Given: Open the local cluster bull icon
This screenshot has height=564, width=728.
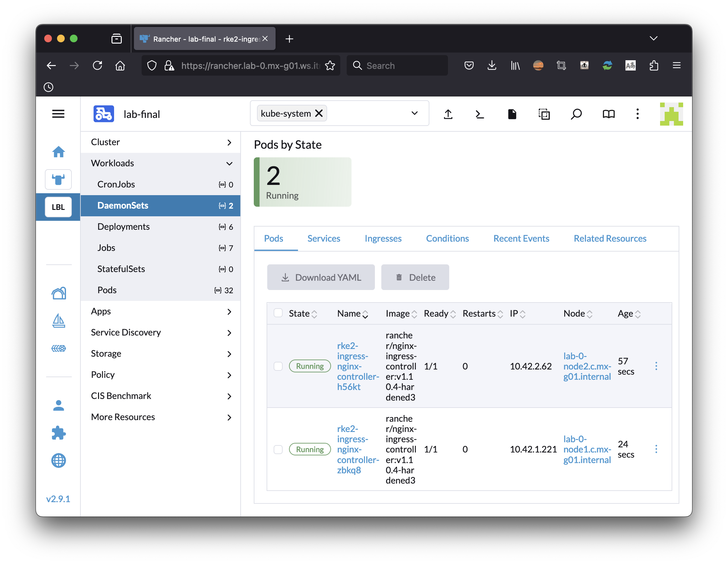Looking at the screenshot, I should pos(58,180).
